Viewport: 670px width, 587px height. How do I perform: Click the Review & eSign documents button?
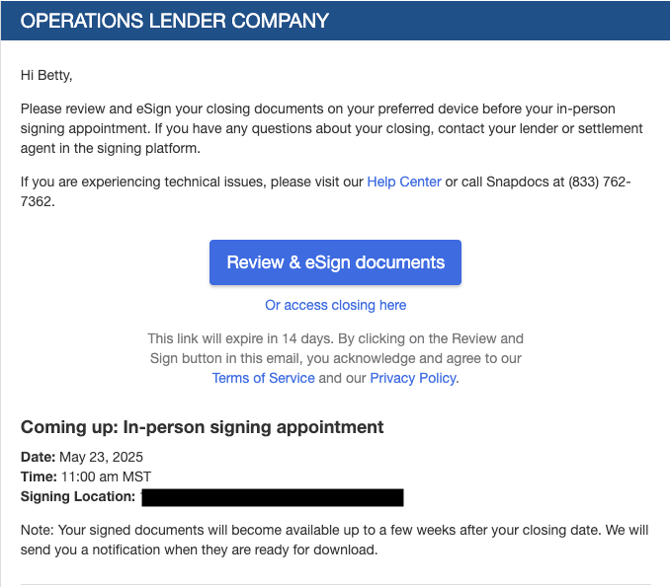click(335, 263)
